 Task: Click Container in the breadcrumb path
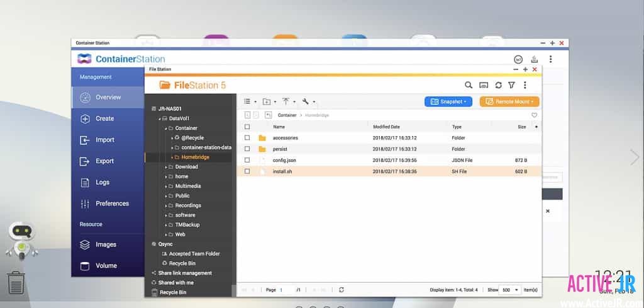tap(287, 115)
